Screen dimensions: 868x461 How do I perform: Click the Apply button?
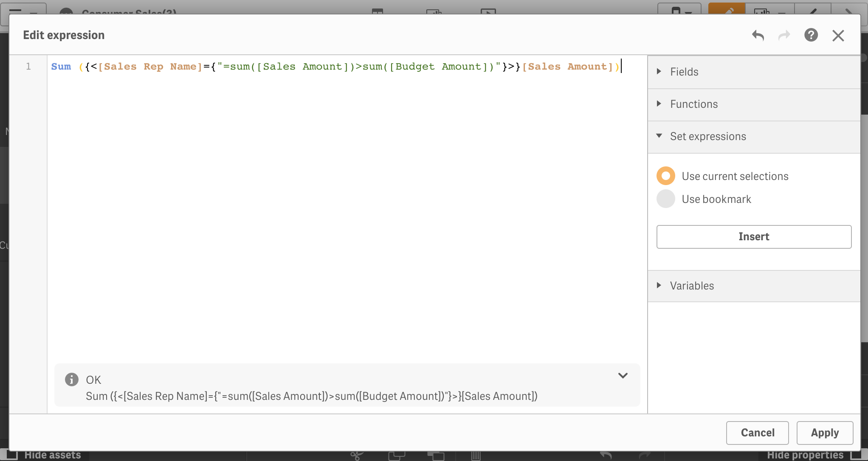click(824, 433)
